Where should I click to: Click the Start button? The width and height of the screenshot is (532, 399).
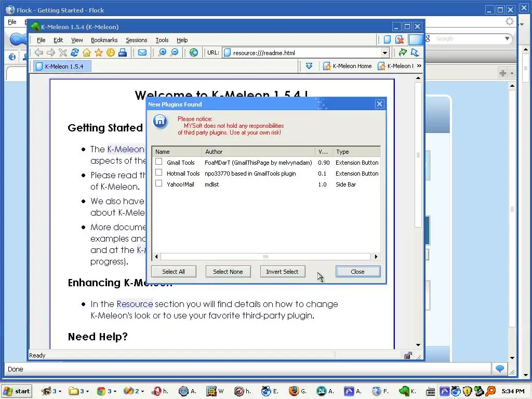click(x=17, y=391)
